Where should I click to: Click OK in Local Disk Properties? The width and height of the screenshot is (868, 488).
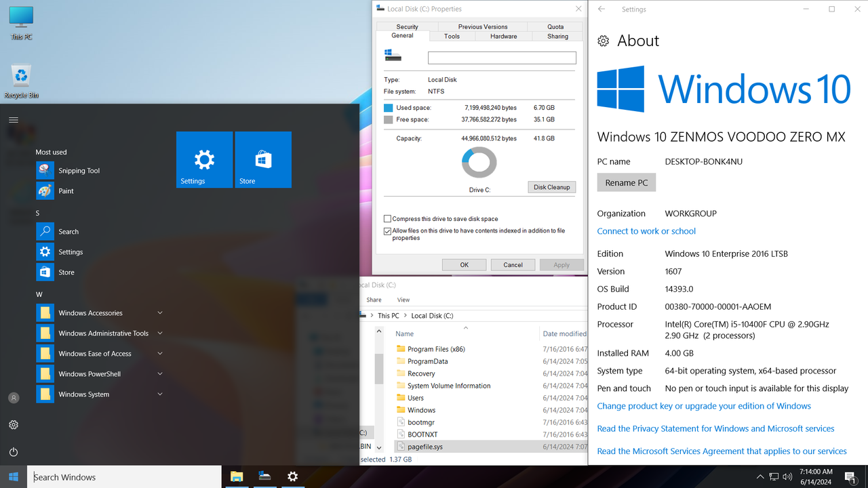click(465, 265)
